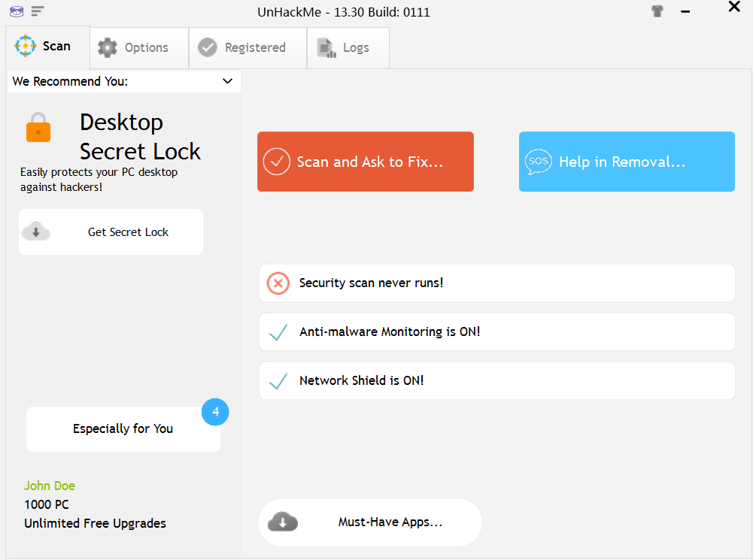Click Anti-malware Monitoring is ON status text

pos(390,332)
